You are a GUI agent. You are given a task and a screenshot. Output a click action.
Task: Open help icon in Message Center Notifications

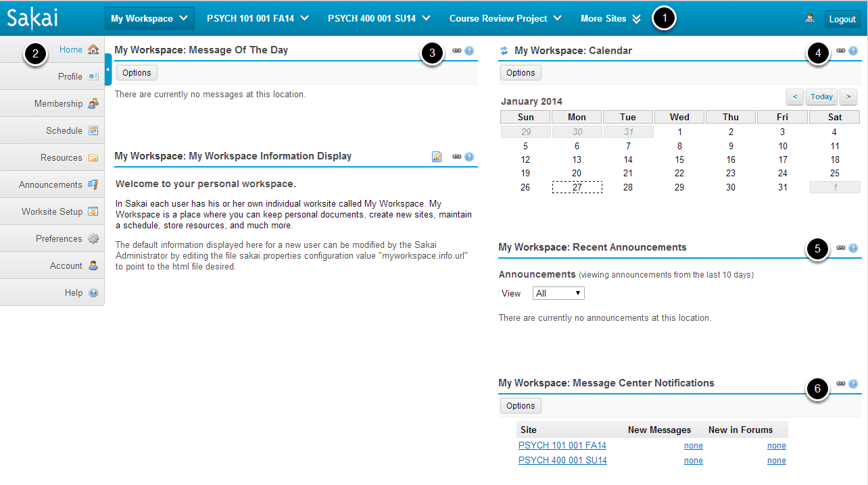[853, 384]
